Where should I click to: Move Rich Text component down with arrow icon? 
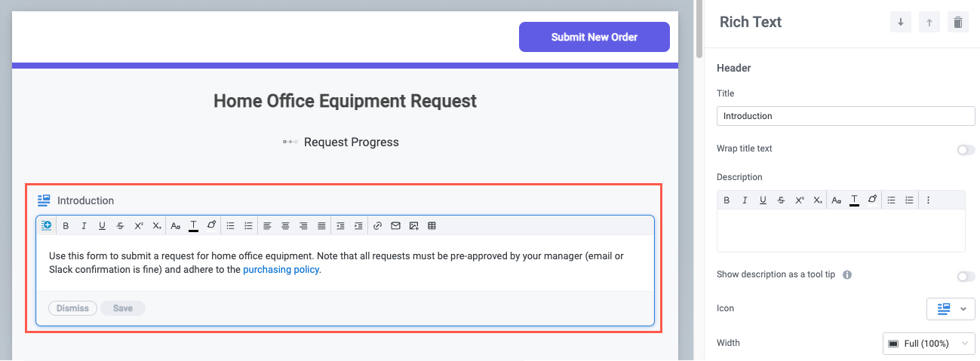(900, 23)
